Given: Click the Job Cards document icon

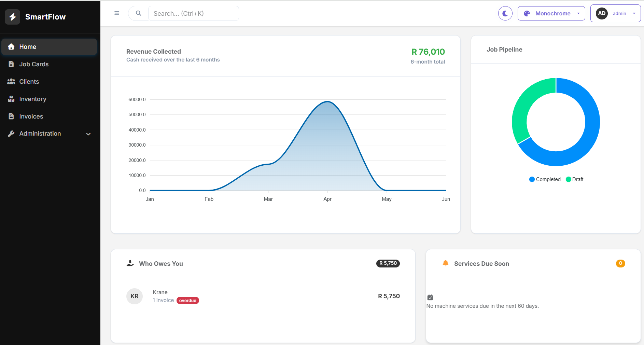Looking at the screenshot, I should 11,64.
